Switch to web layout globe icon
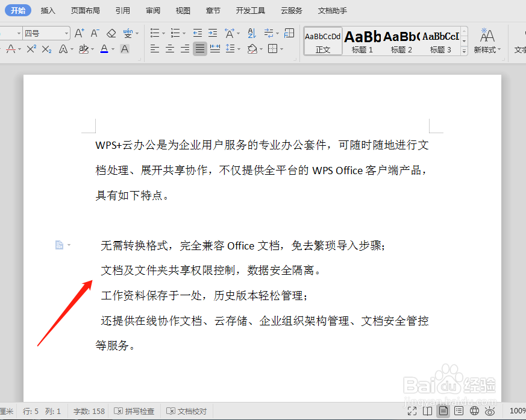The image size is (526, 420). [474, 411]
